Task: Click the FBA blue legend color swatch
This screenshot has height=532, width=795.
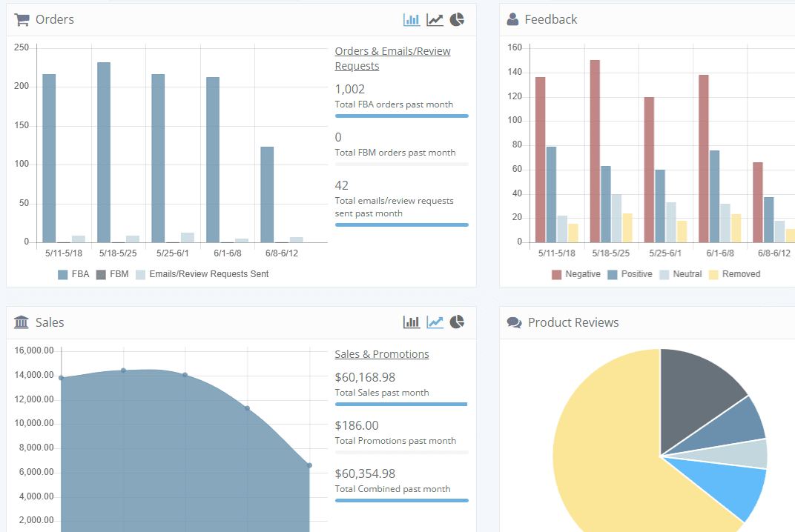Action: coord(63,275)
